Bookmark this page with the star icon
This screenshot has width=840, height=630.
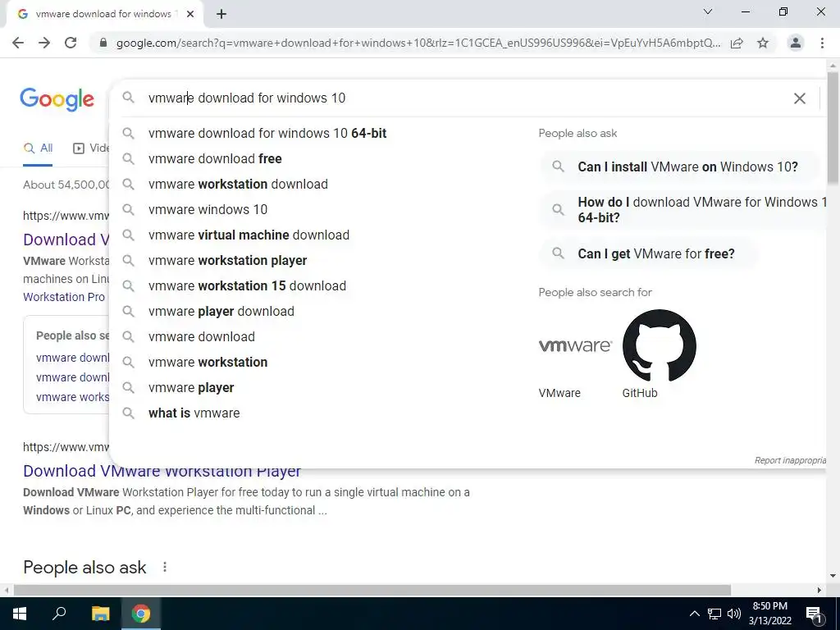(x=763, y=43)
